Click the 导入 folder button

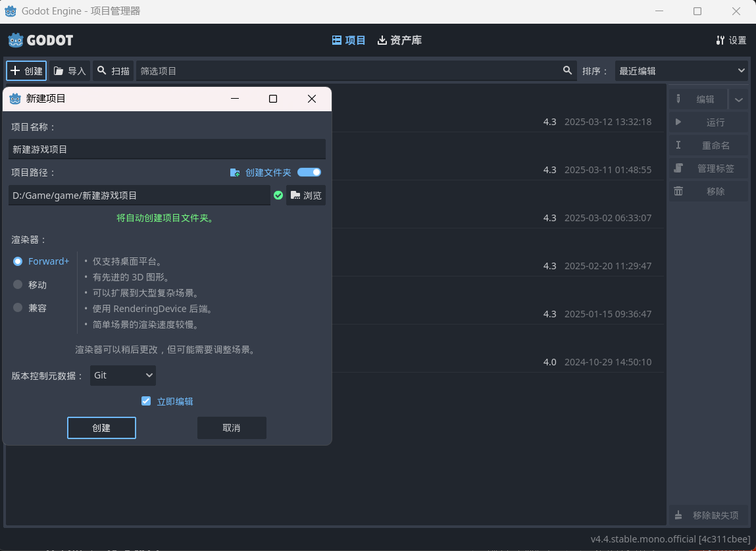click(x=70, y=71)
